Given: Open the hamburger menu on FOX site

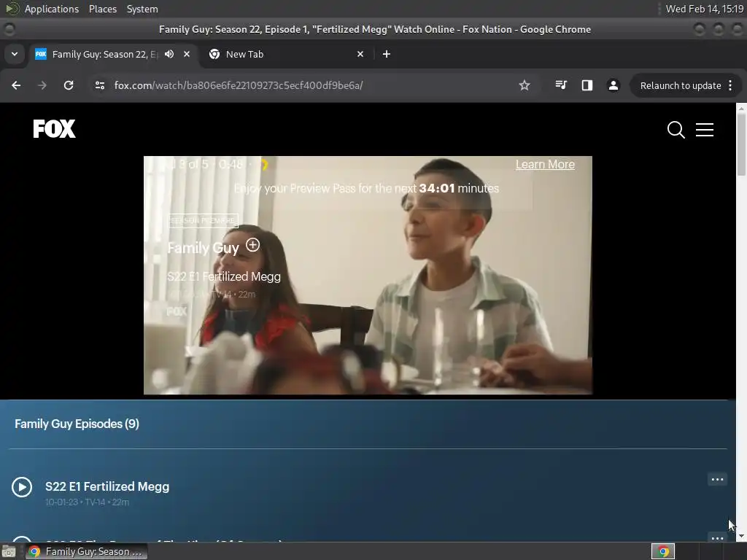Looking at the screenshot, I should click(x=705, y=130).
